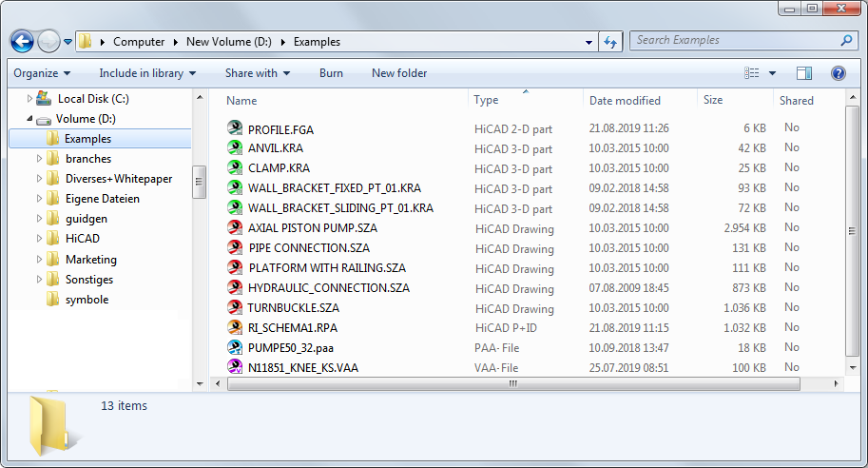The width and height of the screenshot is (868, 468).
Task: Sort by the Size column header
Action: point(713,100)
